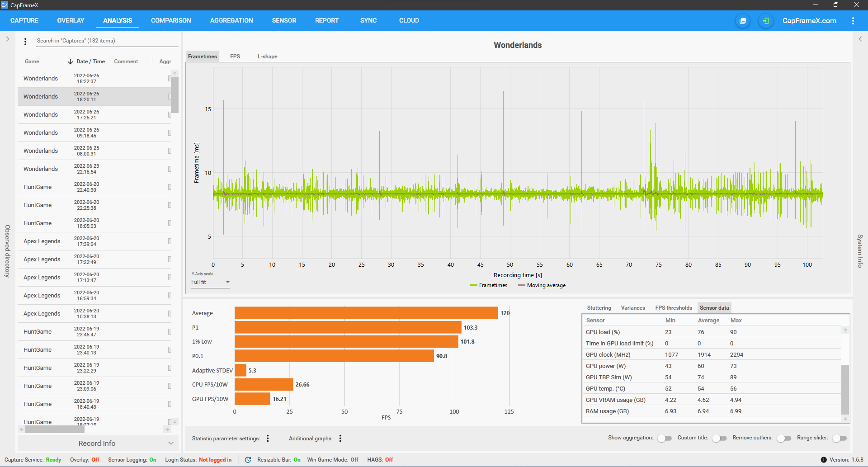868x467 pixels.
Task: Tick the Aggr checkbox for Apex Legends 17:39:04
Action: click(170, 241)
